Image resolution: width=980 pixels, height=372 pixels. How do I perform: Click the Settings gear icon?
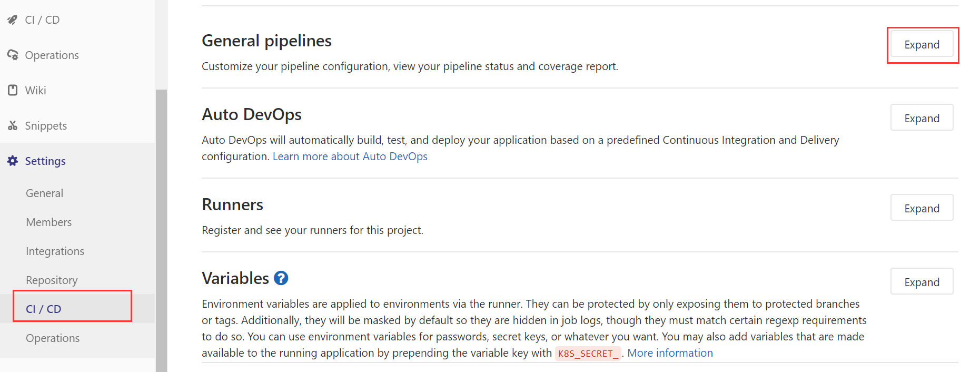coord(13,161)
